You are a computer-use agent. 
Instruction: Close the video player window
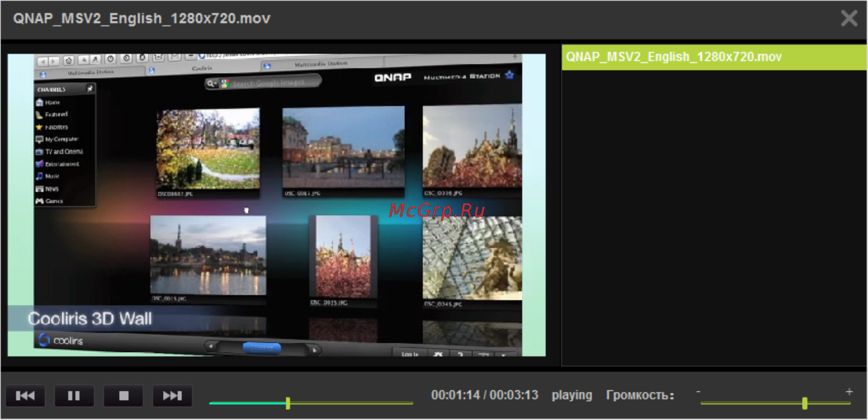(849, 18)
